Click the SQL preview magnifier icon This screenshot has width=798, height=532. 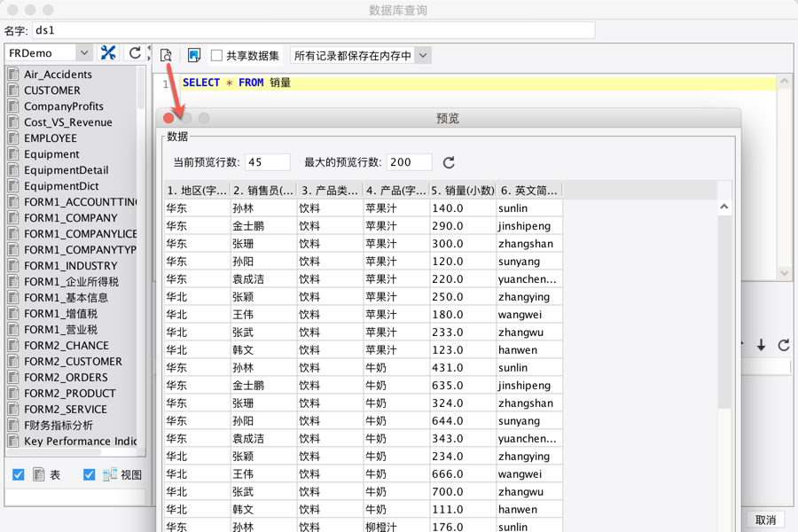tap(166, 55)
